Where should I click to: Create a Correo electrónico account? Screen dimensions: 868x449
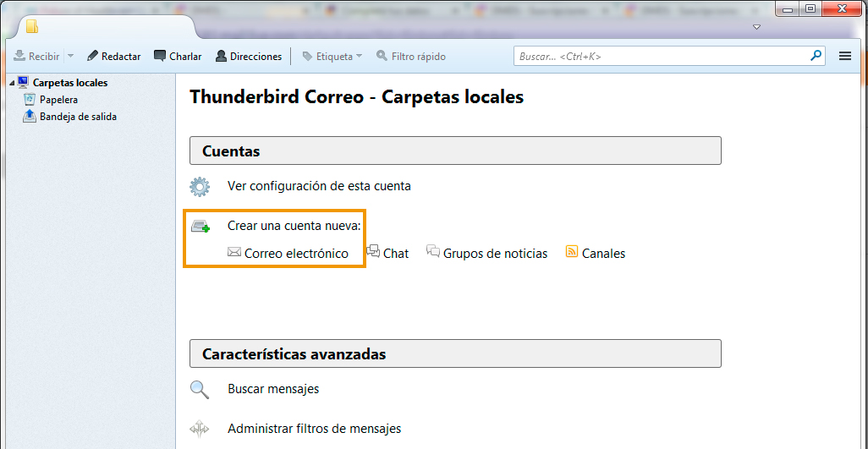(x=296, y=254)
